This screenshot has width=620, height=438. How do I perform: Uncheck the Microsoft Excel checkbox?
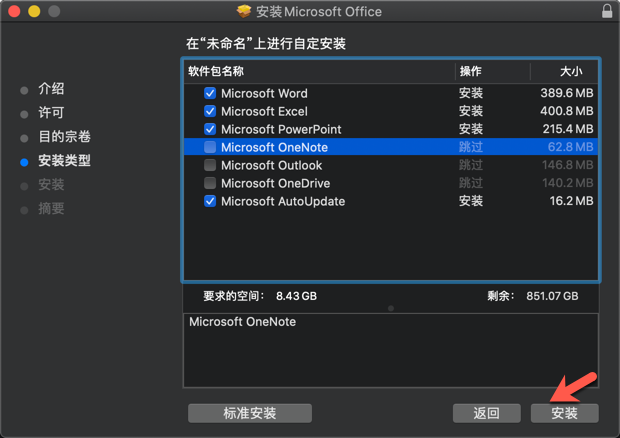click(x=210, y=111)
